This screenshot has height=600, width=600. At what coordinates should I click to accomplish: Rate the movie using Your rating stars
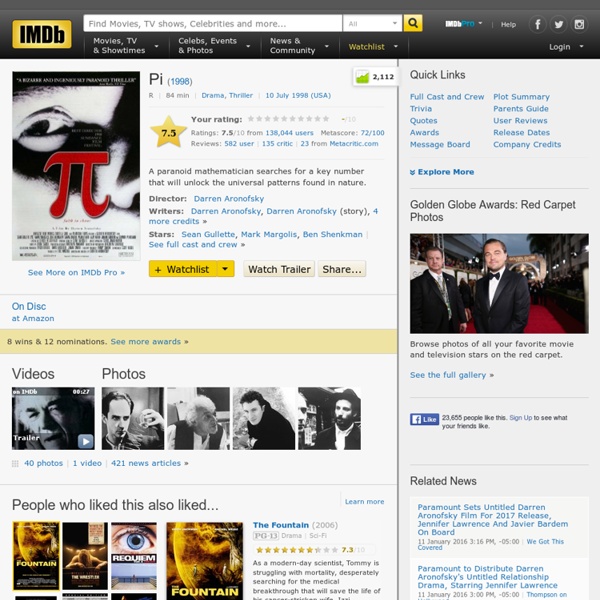pyautogui.click(x=289, y=119)
